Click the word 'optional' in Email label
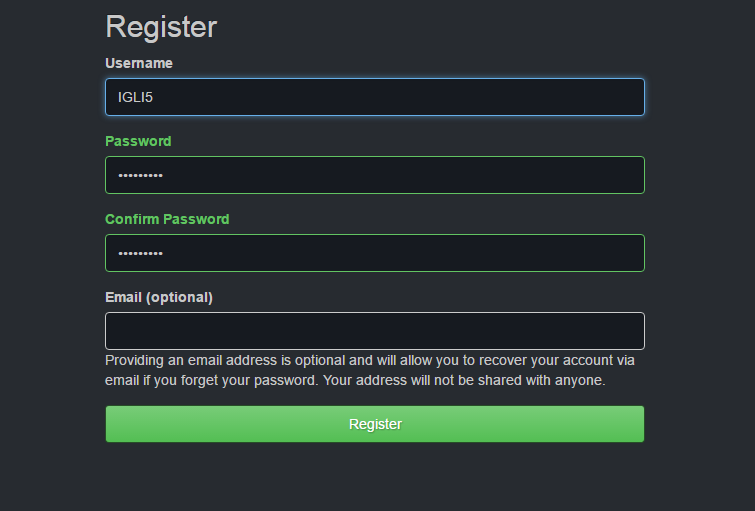Viewport: 755px width, 511px height. pyautogui.click(x=180, y=297)
